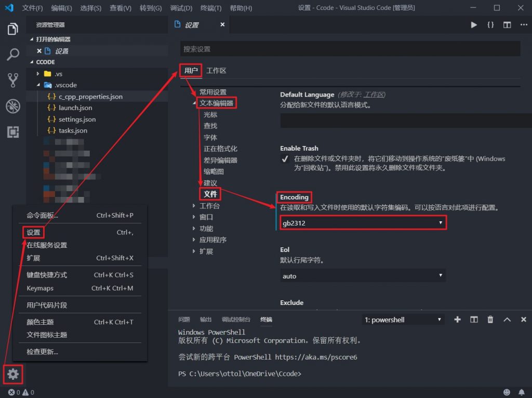
Task: Open the Search view in activity bar
Action: tap(12, 54)
